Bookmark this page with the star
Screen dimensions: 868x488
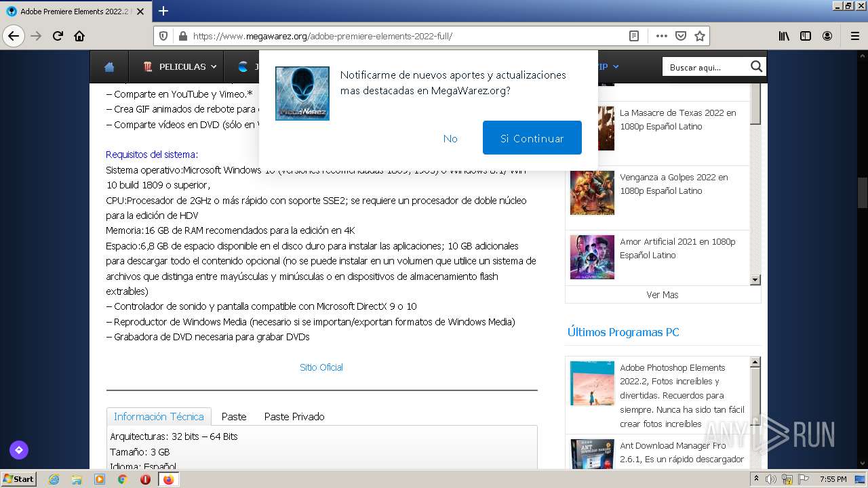pyautogui.click(x=700, y=36)
